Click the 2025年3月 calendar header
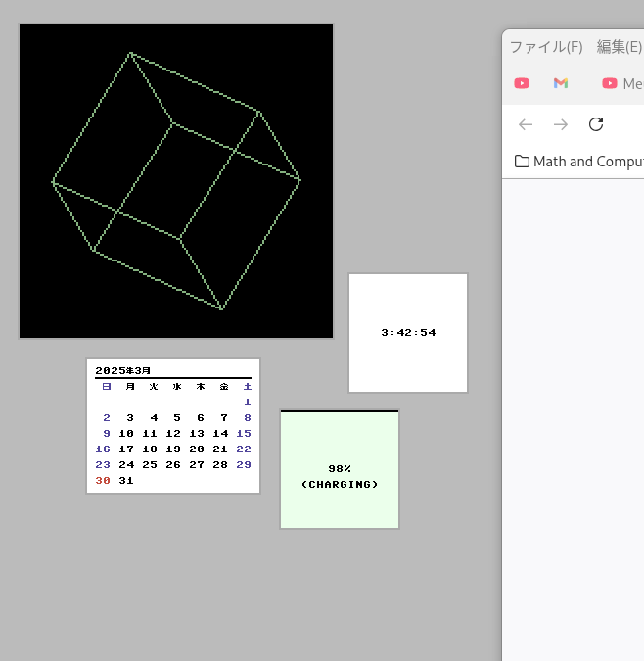 tap(123, 370)
